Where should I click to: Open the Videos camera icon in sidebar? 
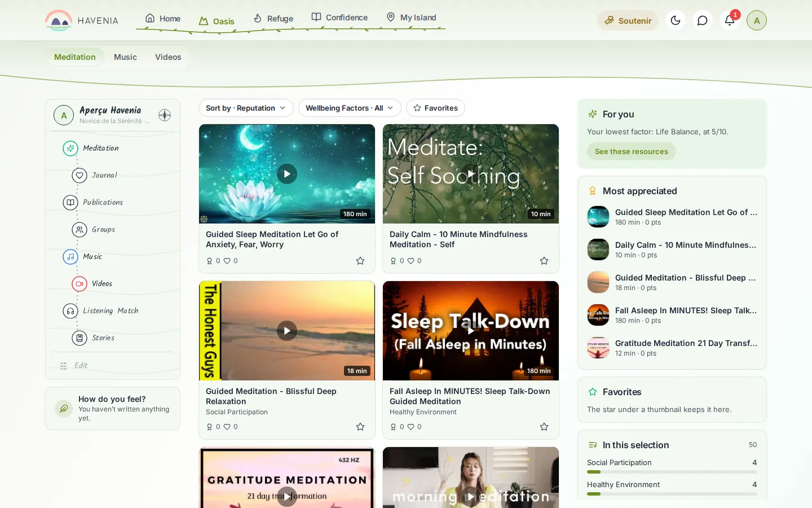[80, 283]
